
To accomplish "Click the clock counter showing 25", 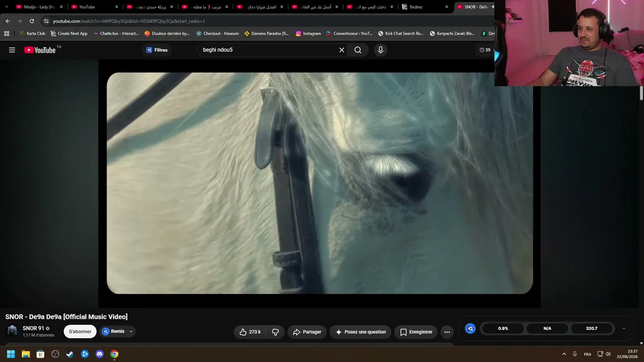I will (x=485, y=50).
